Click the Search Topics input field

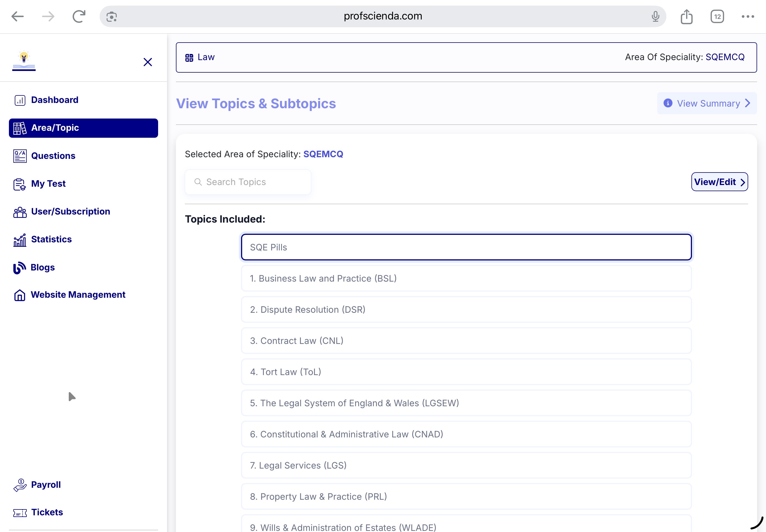point(248,182)
